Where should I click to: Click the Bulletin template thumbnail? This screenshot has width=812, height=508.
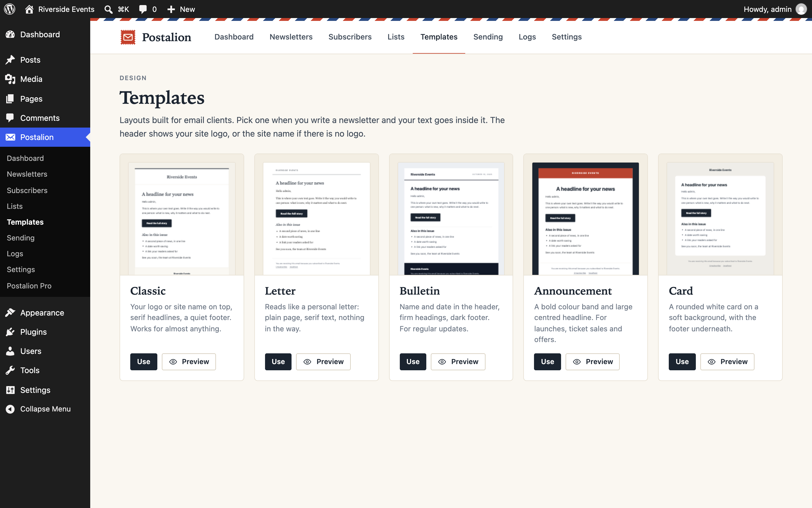[x=451, y=218]
